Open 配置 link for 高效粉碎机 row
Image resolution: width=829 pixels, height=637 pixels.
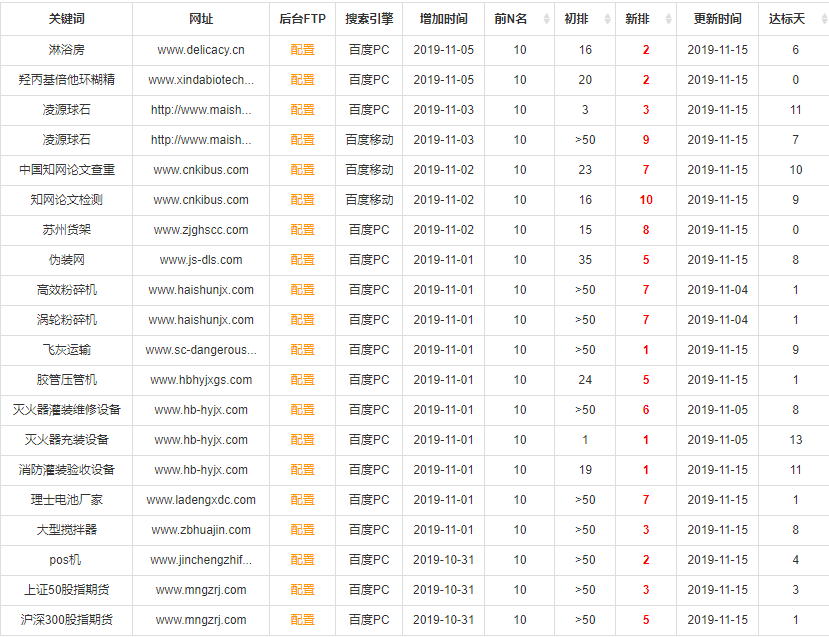(302, 290)
